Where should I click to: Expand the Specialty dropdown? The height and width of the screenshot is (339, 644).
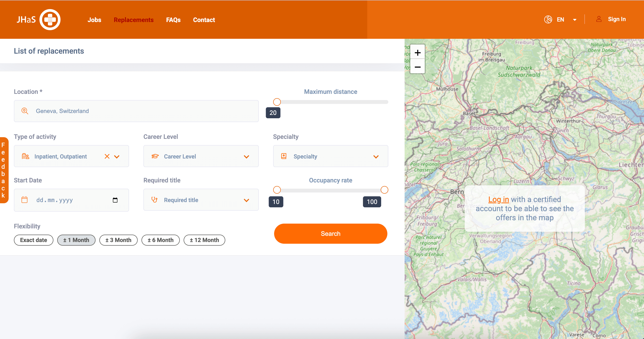(376, 157)
